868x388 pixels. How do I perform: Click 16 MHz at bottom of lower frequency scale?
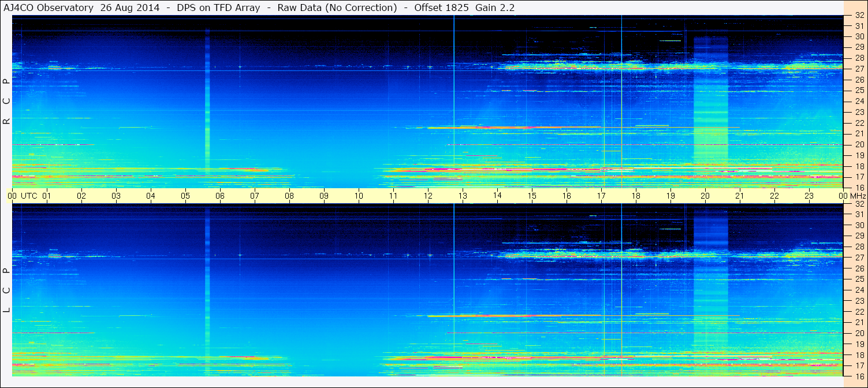[859, 376]
